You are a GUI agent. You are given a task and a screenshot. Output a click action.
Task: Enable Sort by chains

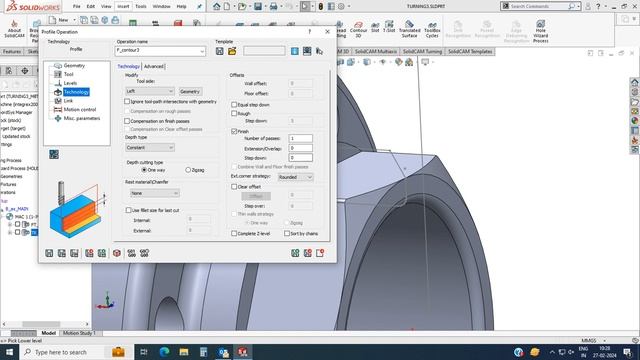pyautogui.click(x=287, y=233)
